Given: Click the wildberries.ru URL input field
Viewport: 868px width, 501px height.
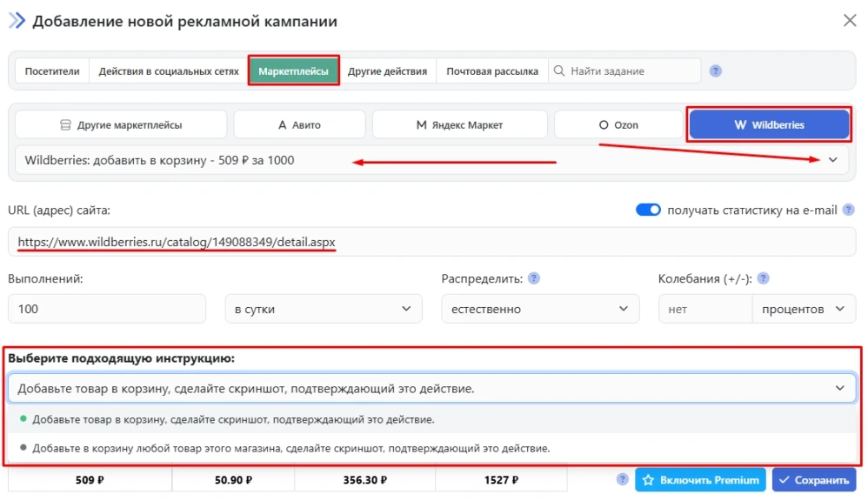Looking at the screenshot, I should 174,241.
